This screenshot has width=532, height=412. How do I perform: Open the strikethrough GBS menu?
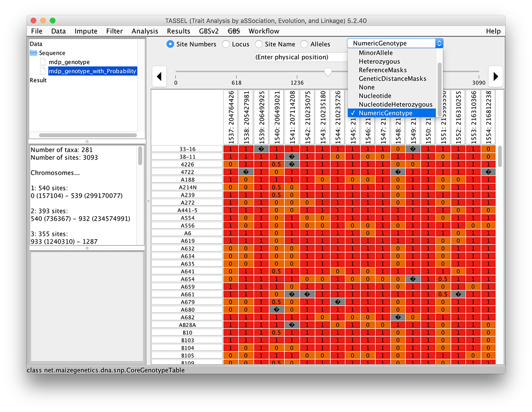pos(234,31)
